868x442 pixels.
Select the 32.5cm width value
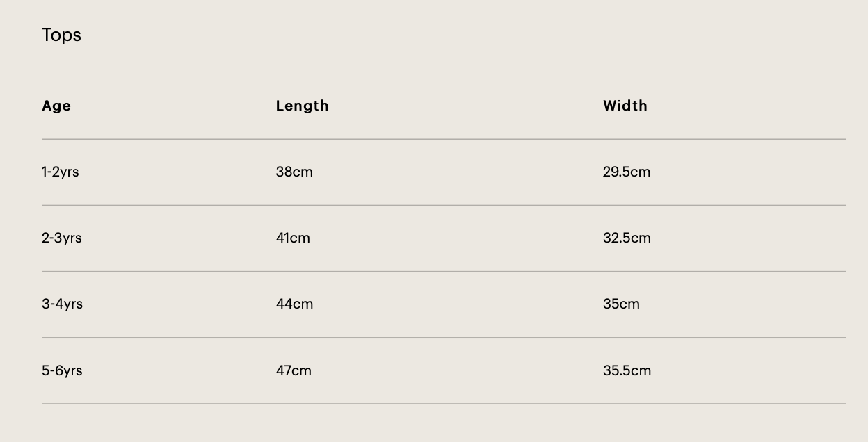(x=627, y=238)
